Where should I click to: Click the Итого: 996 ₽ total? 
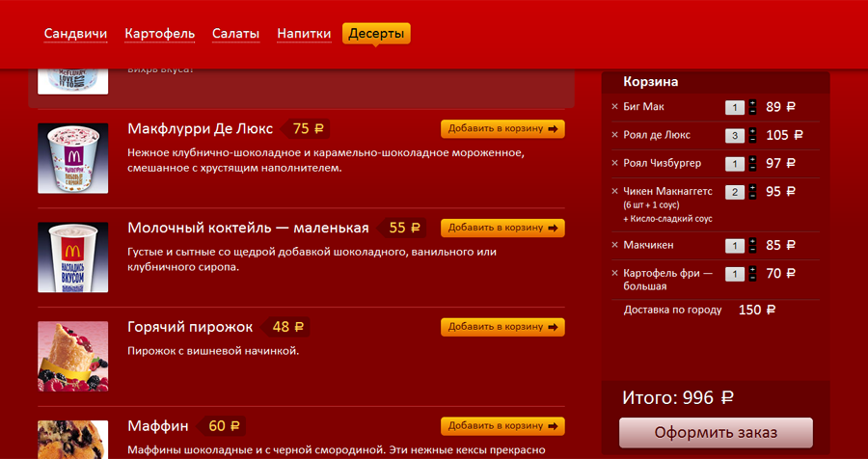pos(678,397)
